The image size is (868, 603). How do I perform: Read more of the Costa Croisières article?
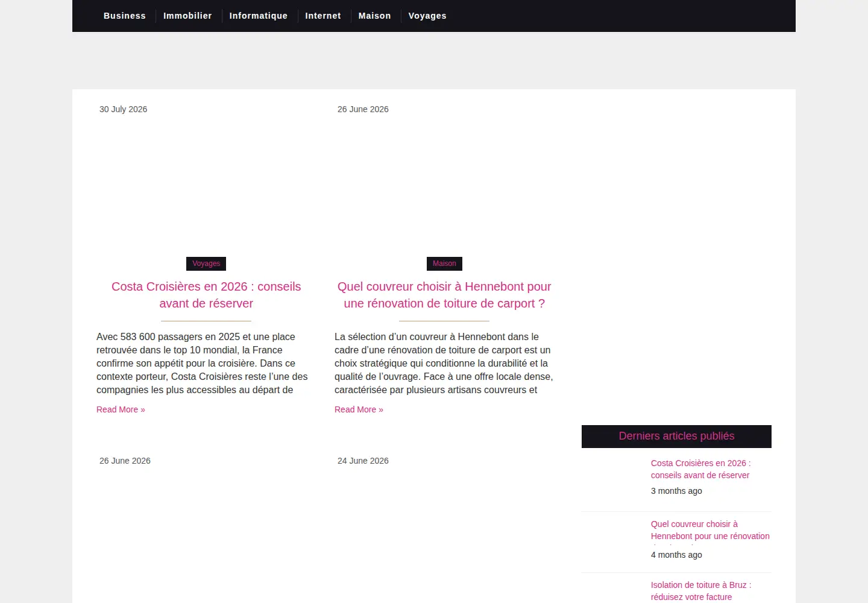121,409
